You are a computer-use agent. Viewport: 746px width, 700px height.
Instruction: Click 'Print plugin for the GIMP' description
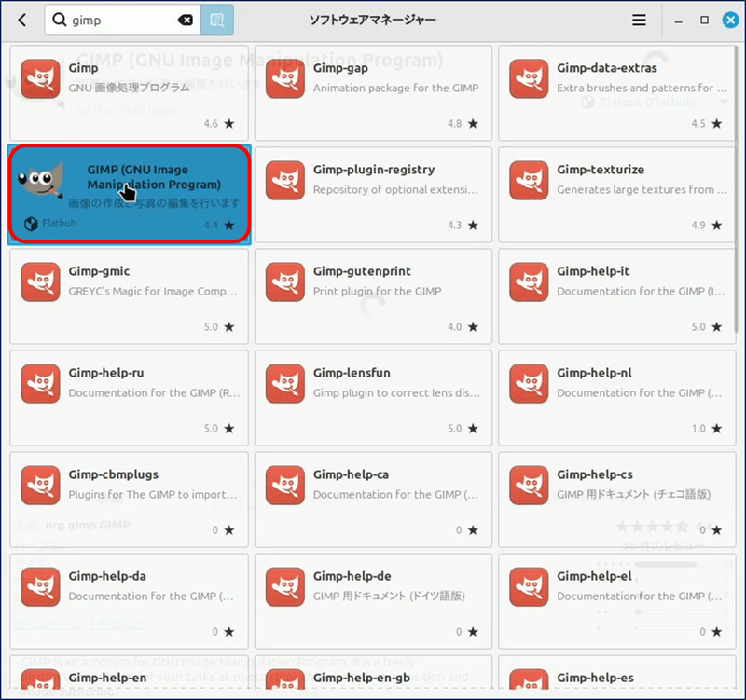pos(378,291)
